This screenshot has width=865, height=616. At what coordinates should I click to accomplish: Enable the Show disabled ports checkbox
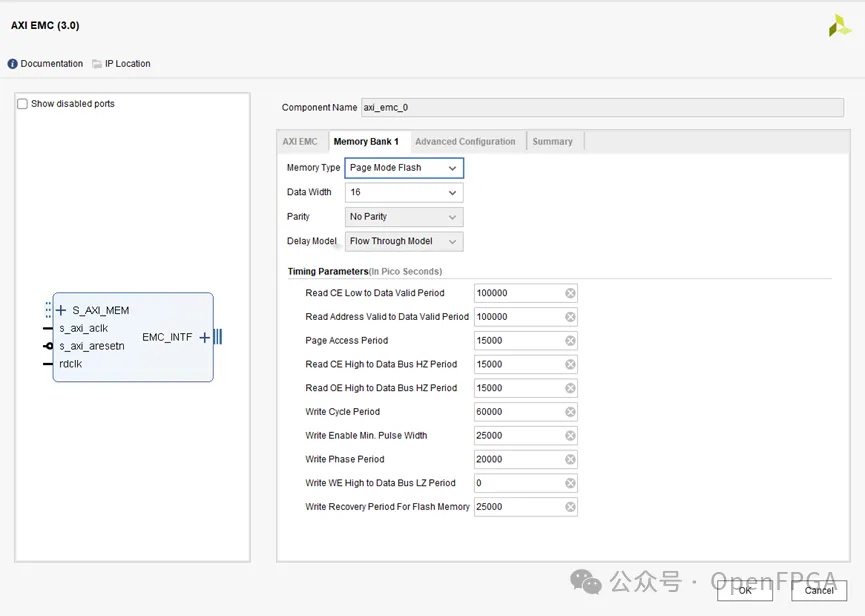pyautogui.click(x=23, y=104)
